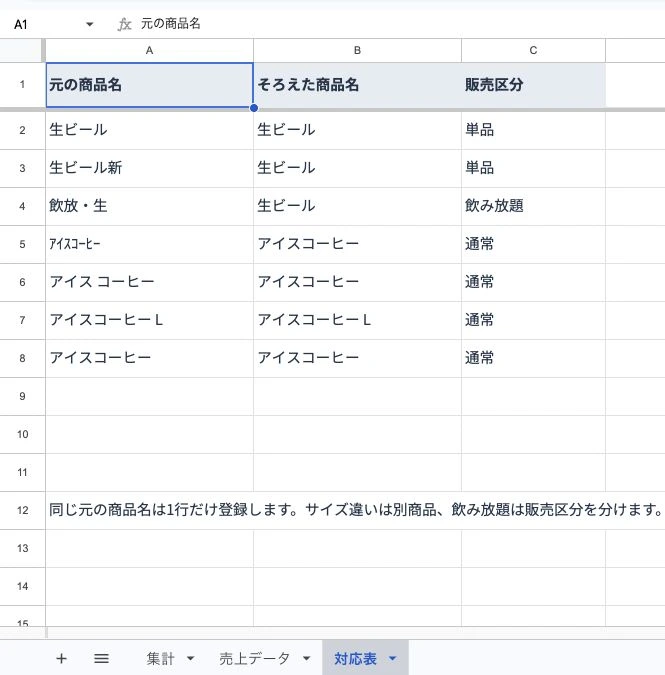Click cell B6 アイスコーヒー
Viewport: 665px width, 675px height.
pos(357,282)
